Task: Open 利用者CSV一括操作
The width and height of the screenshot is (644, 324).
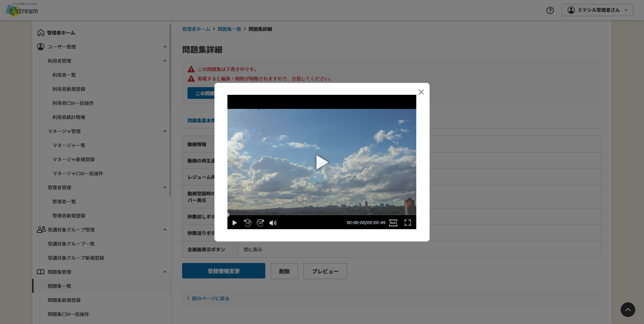Action: [x=73, y=103]
